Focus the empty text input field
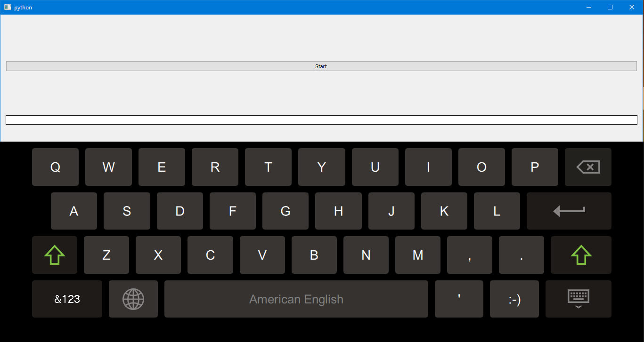This screenshot has width=644, height=342. 321,120
